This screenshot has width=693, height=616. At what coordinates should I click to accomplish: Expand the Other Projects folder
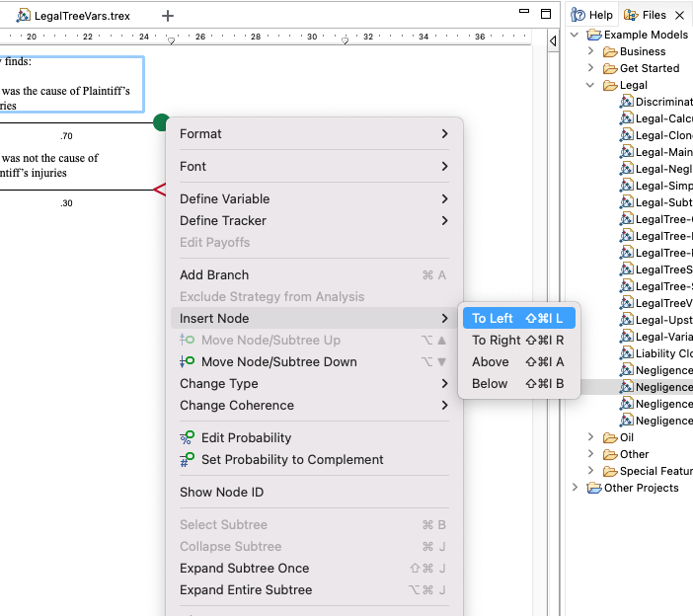[x=575, y=488]
